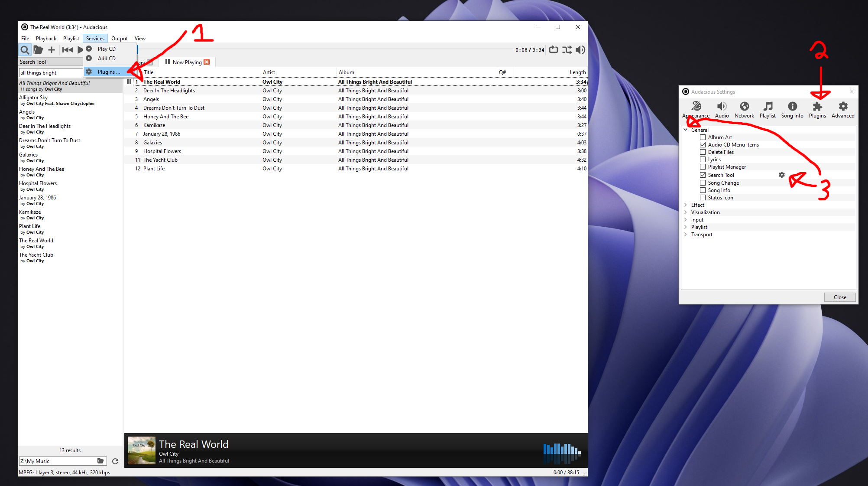
Task: Click the Add CD menu entry
Action: point(107,58)
